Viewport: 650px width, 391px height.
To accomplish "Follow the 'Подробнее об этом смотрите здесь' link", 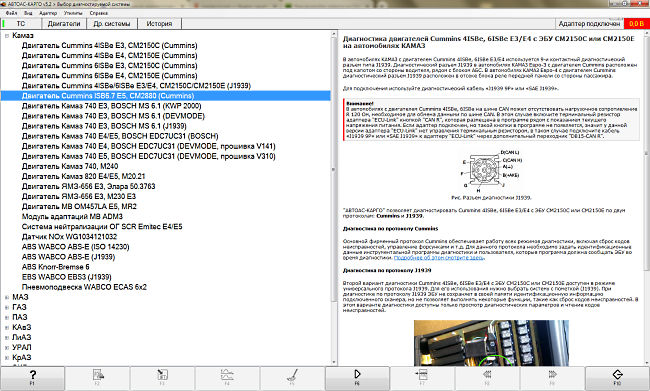I will tap(439, 257).
